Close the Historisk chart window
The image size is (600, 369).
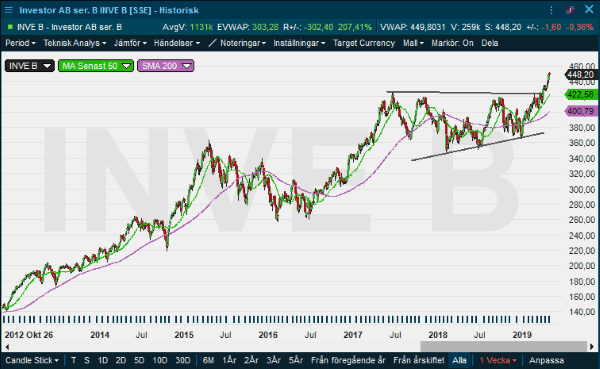point(589,10)
